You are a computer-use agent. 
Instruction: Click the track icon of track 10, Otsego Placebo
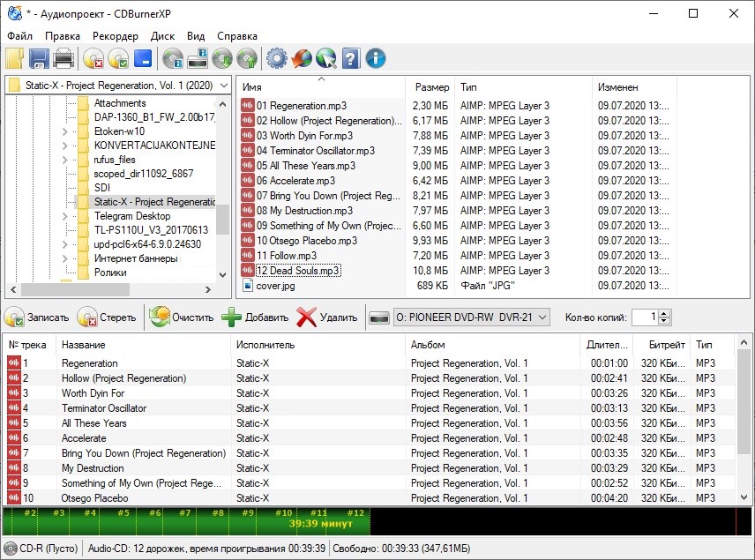coord(14,498)
